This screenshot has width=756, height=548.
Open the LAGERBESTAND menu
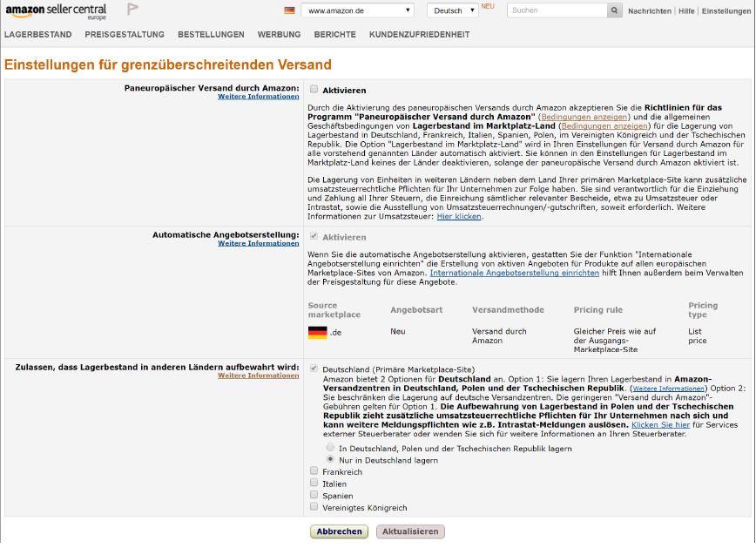pyautogui.click(x=38, y=35)
